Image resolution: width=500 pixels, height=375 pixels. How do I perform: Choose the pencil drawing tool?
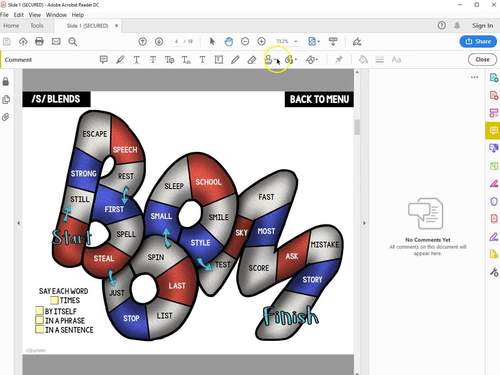235,60
